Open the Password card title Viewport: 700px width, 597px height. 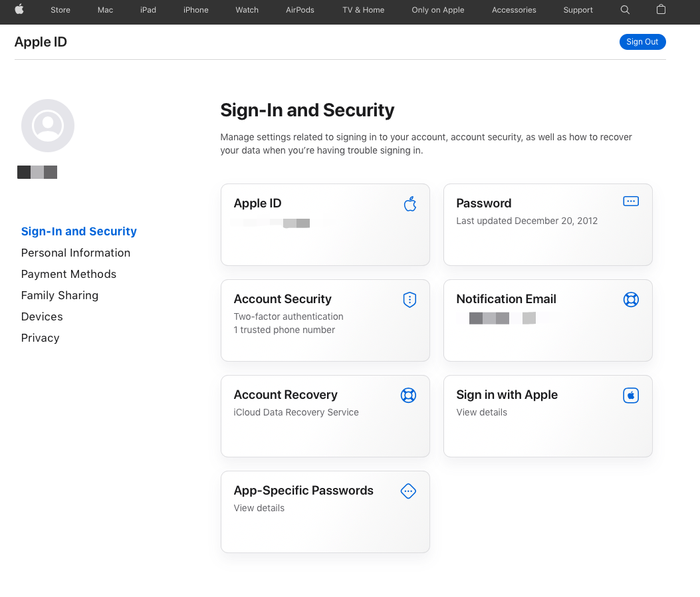484,203
